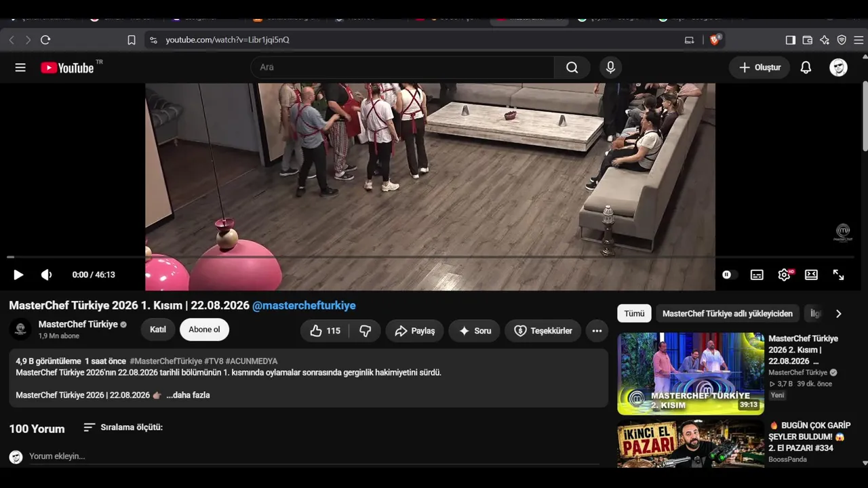868x488 pixels.
Task: Select the Tümü filter chip
Action: click(x=634, y=314)
